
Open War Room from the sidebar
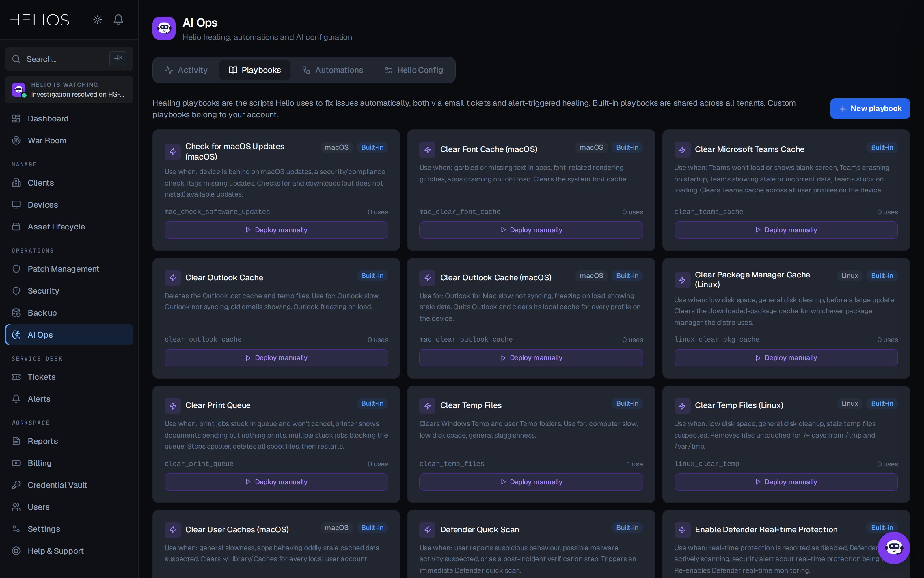coord(69,140)
